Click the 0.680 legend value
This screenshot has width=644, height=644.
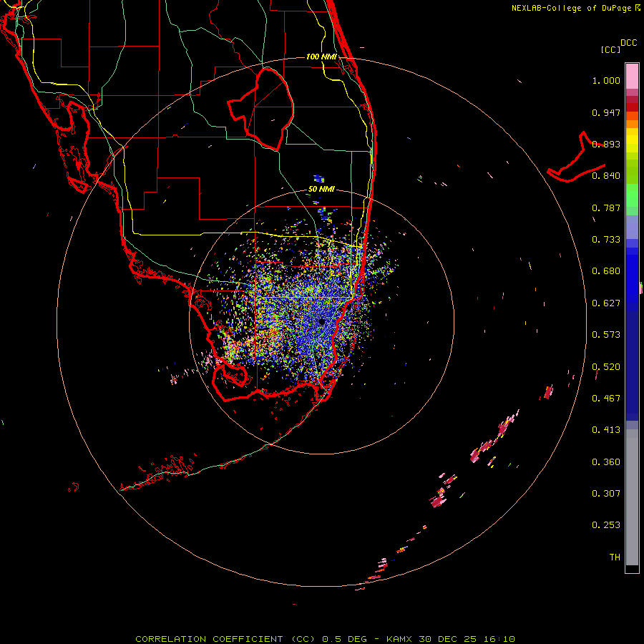[x=606, y=271]
